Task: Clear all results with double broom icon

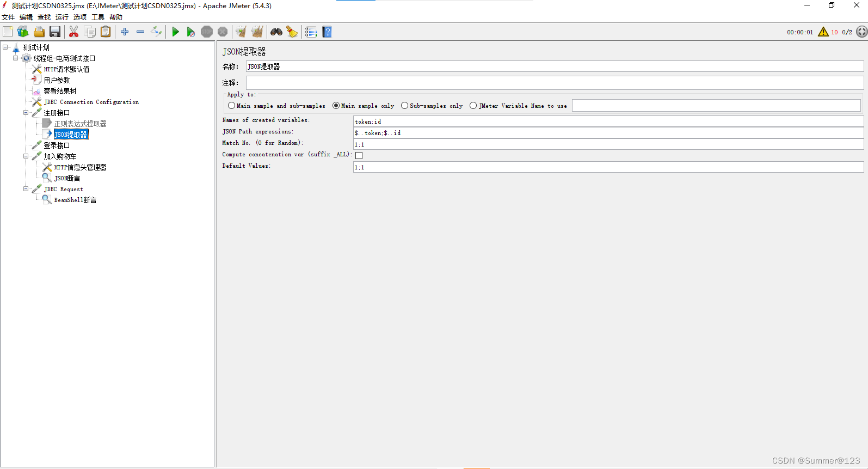Action: click(257, 32)
